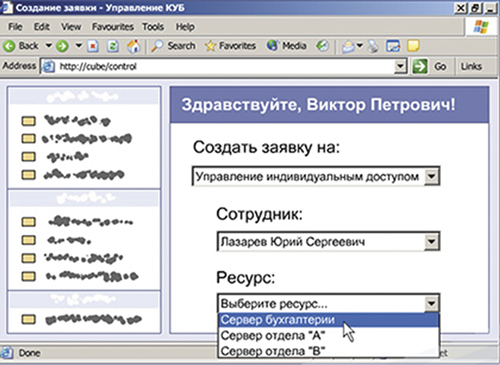The image size is (500, 365).
Task: Stop page loading with the Stop icon
Action: [93, 46]
